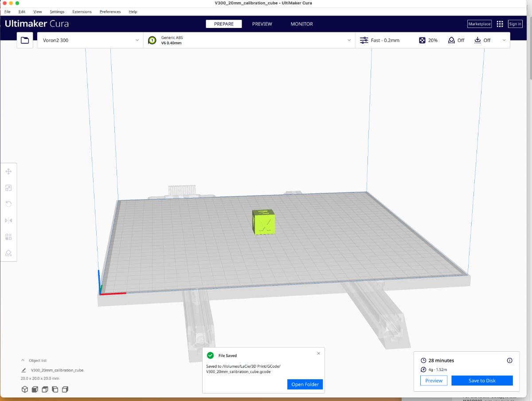
Task: Click the 28 minutes print time
Action: point(441,361)
